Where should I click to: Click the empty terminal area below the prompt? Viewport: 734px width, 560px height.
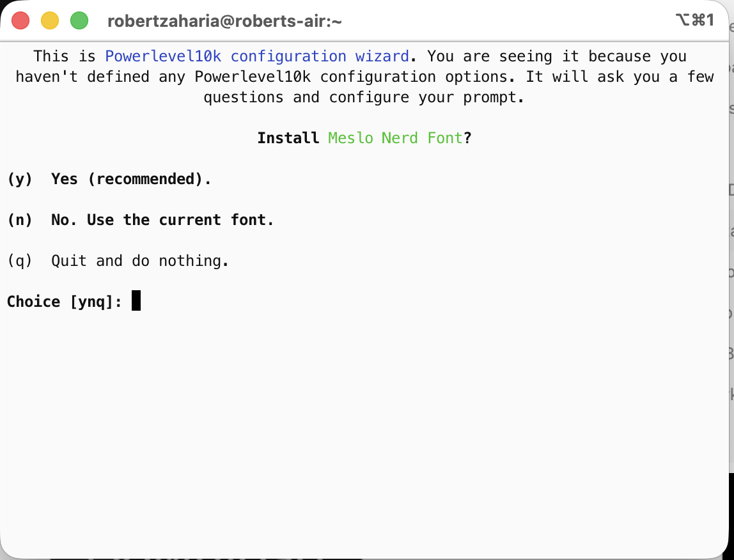click(364, 416)
